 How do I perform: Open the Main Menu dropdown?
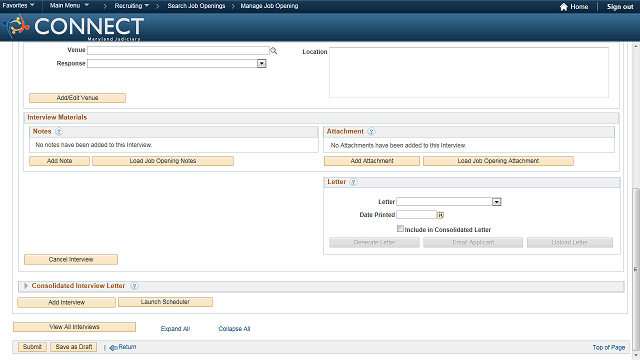click(69, 6)
